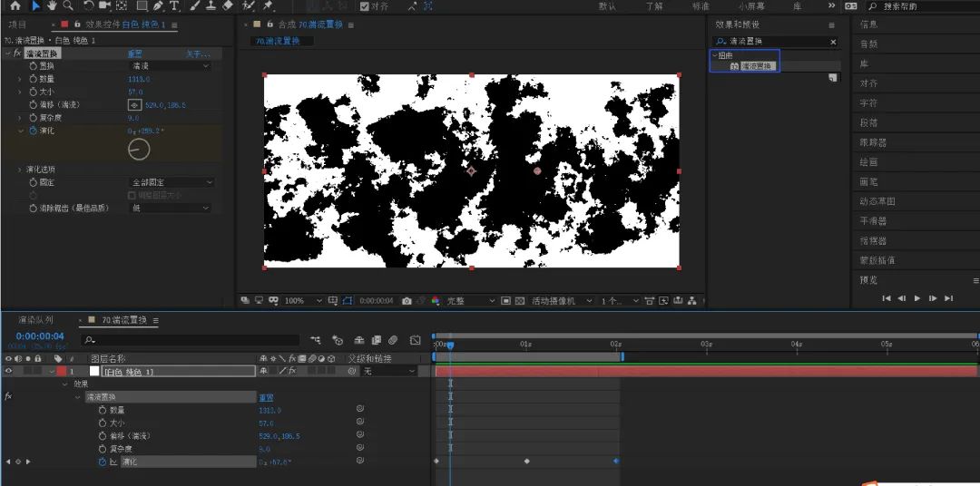Toggle the fx switch for 湍流置换 in Effect Controls
The width and height of the screenshot is (980, 486).
tap(17, 53)
